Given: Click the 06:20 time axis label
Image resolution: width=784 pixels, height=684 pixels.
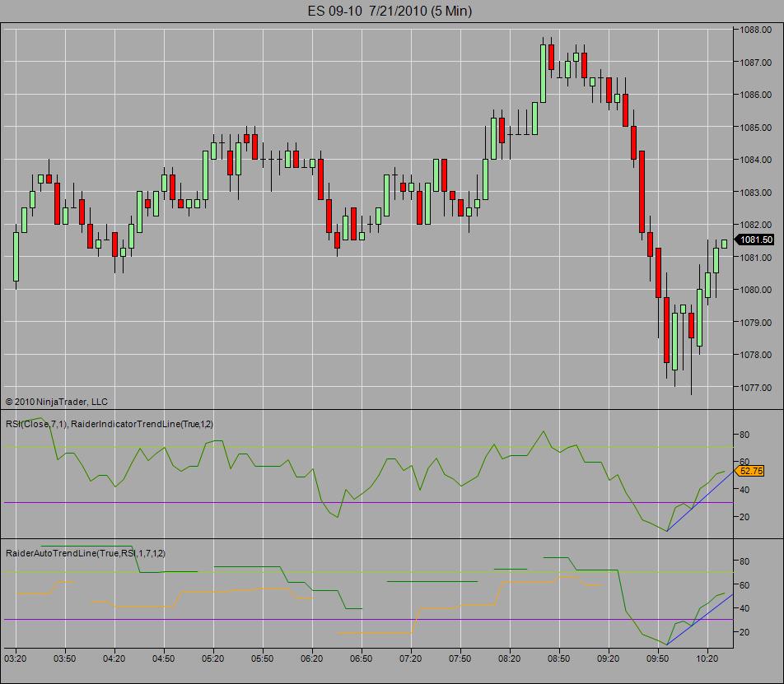Looking at the screenshot, I should 312,659.
